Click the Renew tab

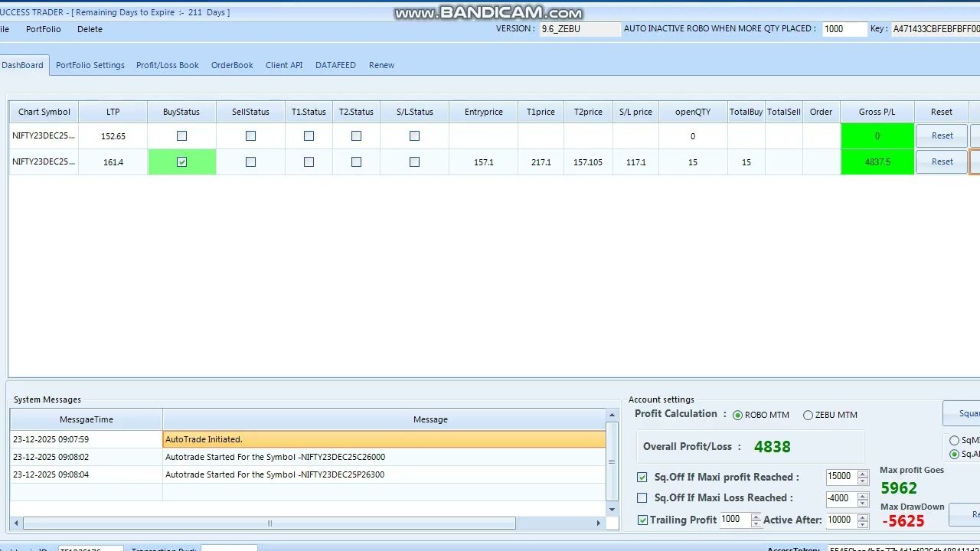[x=381, y=65]
